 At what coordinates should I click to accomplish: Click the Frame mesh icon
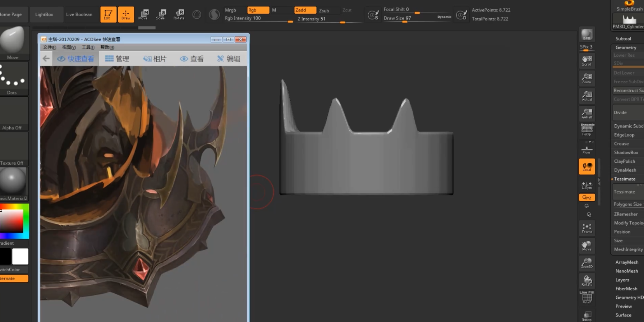point(587,228)
